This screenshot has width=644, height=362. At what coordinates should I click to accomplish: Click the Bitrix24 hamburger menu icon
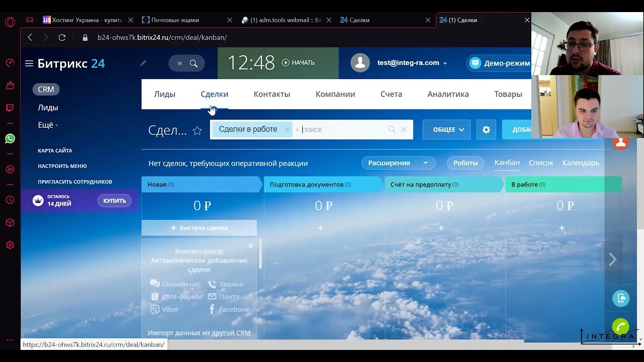click(29, 63)
